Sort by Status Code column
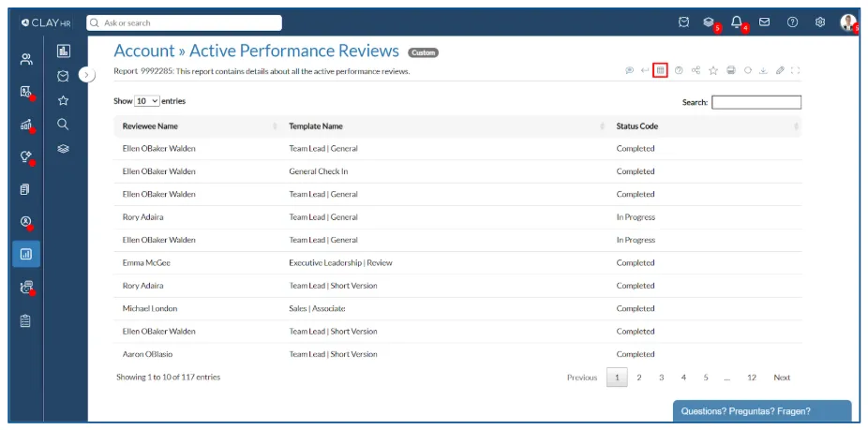Viewport: 868px width, 430px height. [x=704, y=126]
